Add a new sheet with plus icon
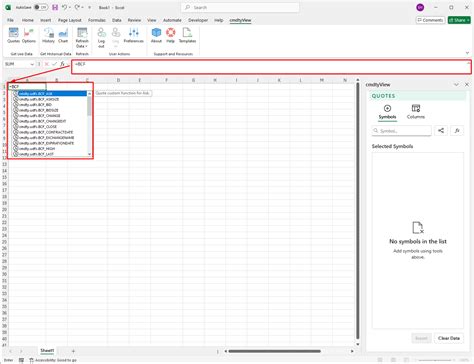 (73, 351)
